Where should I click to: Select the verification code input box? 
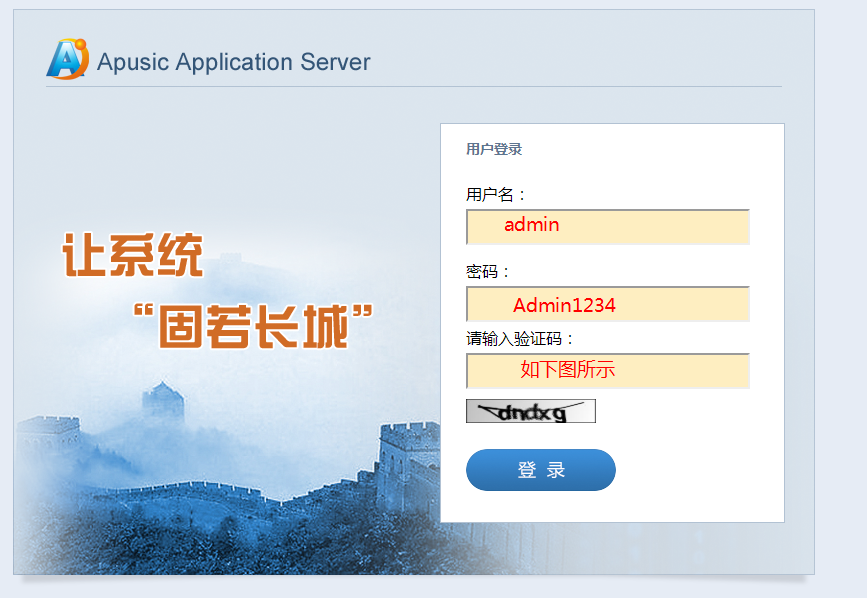coord(608,371)
